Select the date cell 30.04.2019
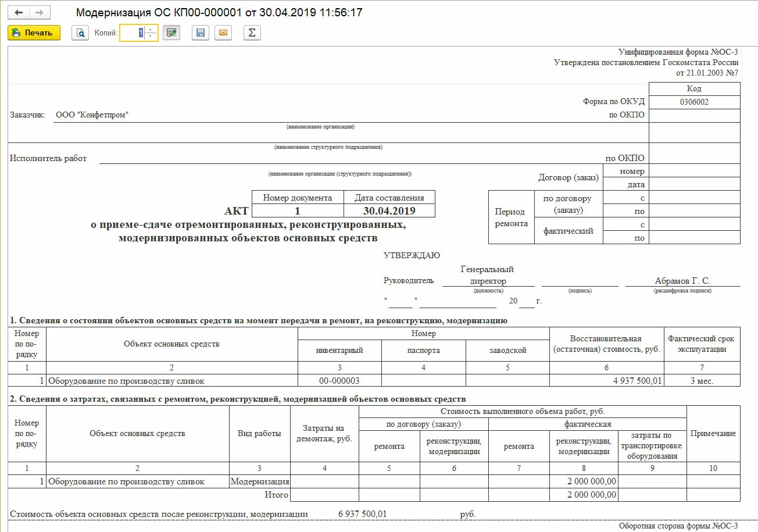The width and height of the screenshot is (758, 532). coord(389,210)
